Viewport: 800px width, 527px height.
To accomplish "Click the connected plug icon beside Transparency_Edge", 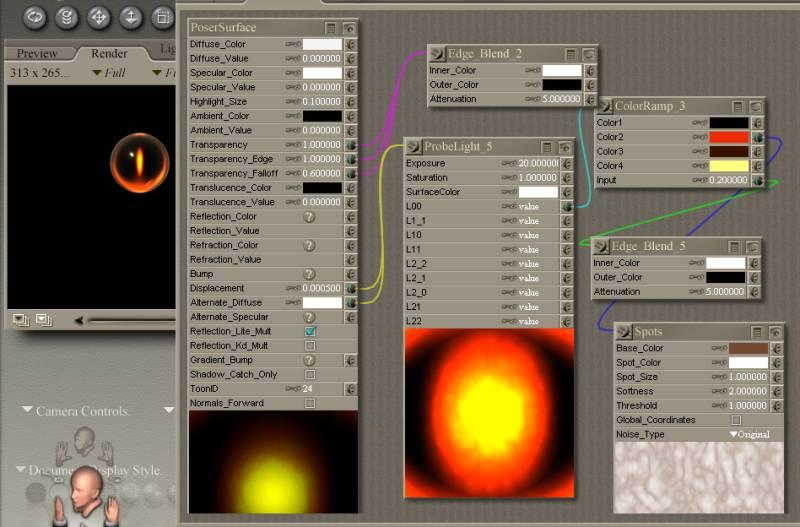I will (351, 159).
